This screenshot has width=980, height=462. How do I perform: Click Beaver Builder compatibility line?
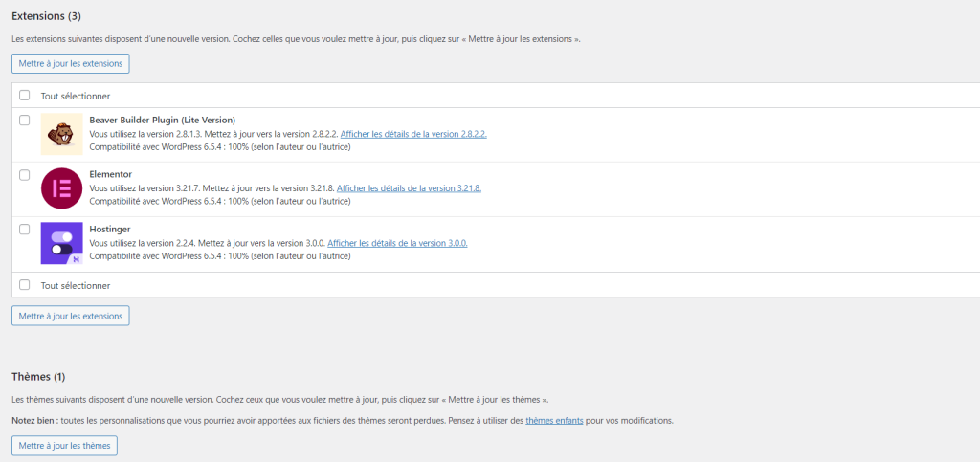point(220,147)
